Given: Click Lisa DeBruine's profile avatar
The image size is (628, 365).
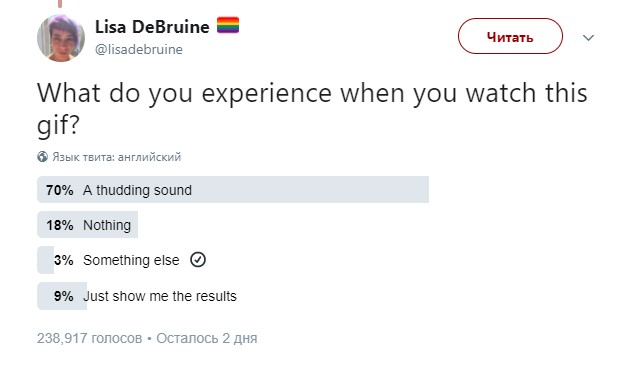Looking at the screenshot, I should tap(61, 38).
